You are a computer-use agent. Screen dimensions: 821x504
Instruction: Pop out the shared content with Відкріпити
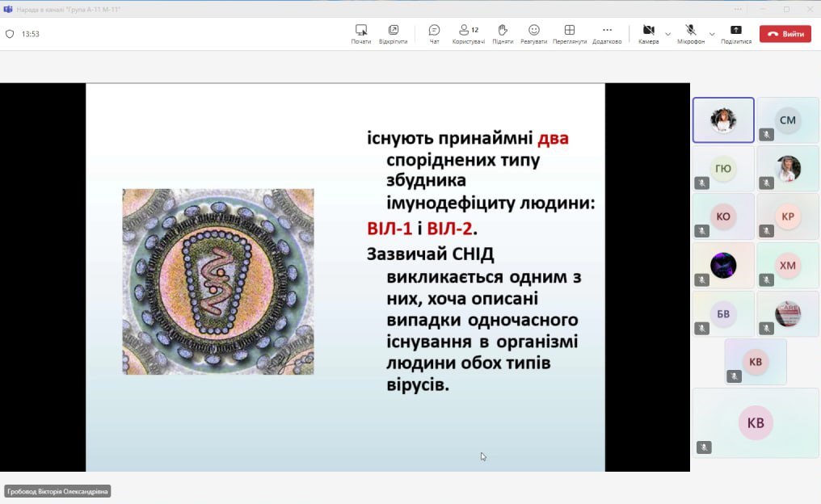point(393,33)
